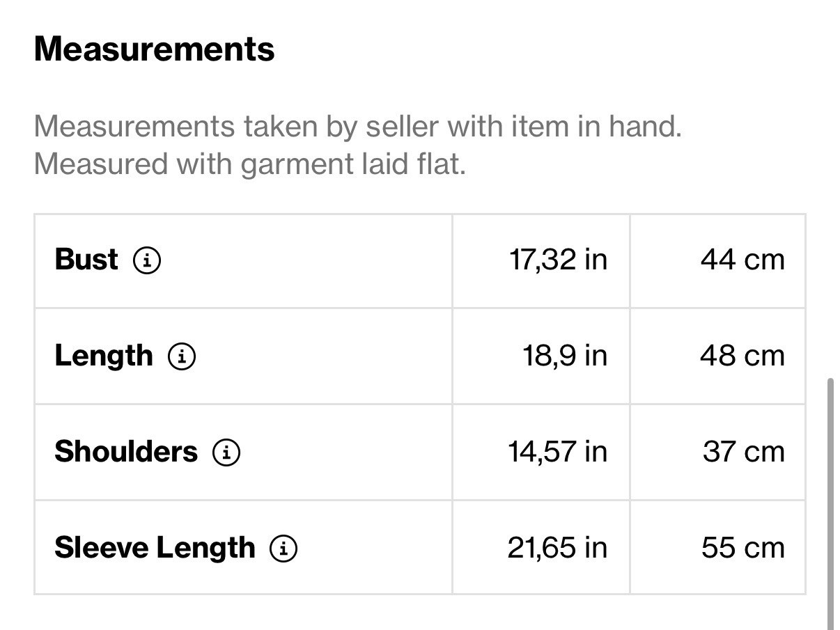The width and height of the screenshot is (840, 630).
Task: Select the Length row label
Action: coord(104,356)
